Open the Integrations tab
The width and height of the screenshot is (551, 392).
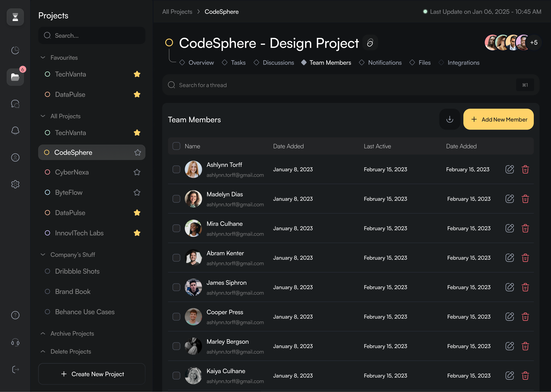[x=459, y=63]
